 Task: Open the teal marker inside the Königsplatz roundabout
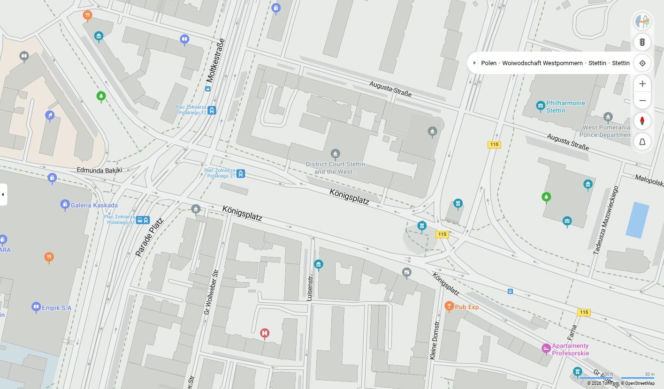tap(422, 226)
